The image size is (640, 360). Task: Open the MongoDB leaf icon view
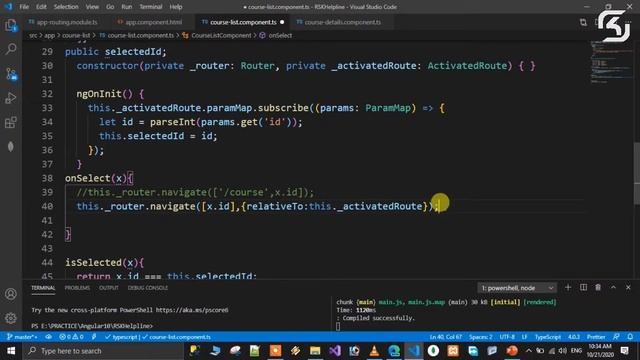11,147
